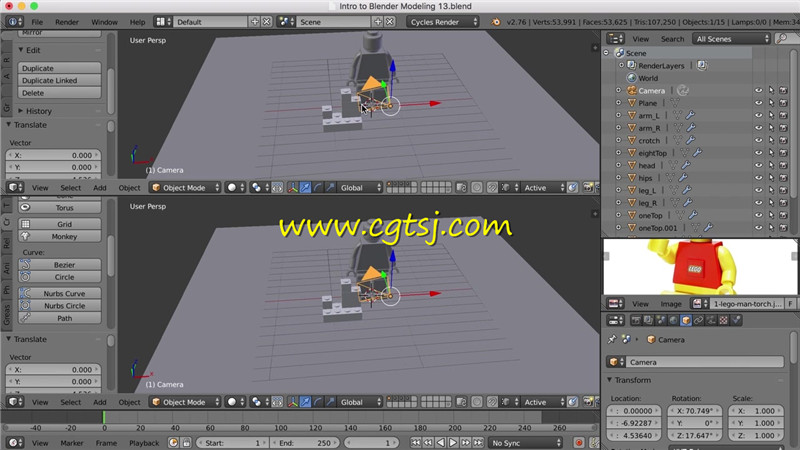800x450 pixels.
Task: Toggle automatic keyframe record button
Action: click(579, 443)
